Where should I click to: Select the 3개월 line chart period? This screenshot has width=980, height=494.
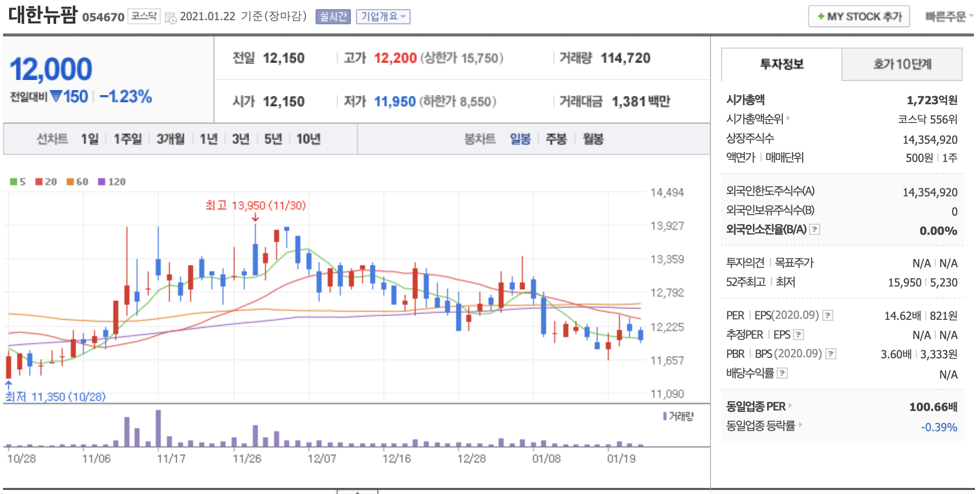tap(170, 139)
